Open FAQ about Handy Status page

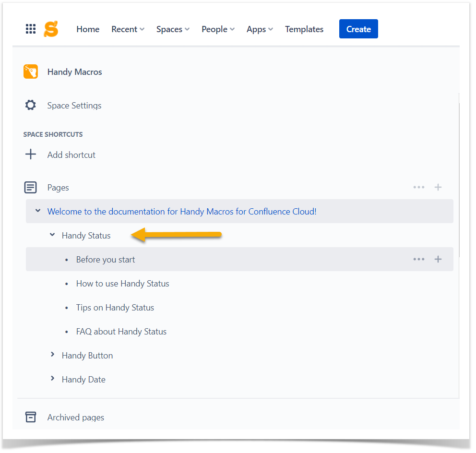(x=121, y=332)
